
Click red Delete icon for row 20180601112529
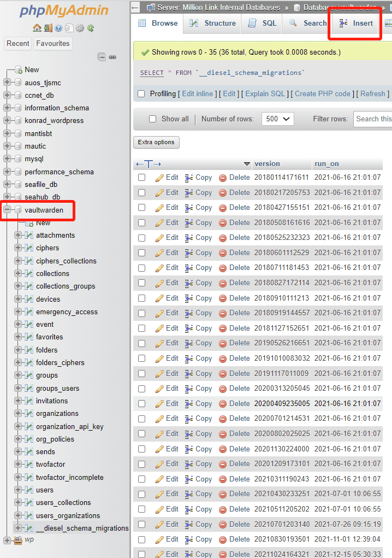223,253
